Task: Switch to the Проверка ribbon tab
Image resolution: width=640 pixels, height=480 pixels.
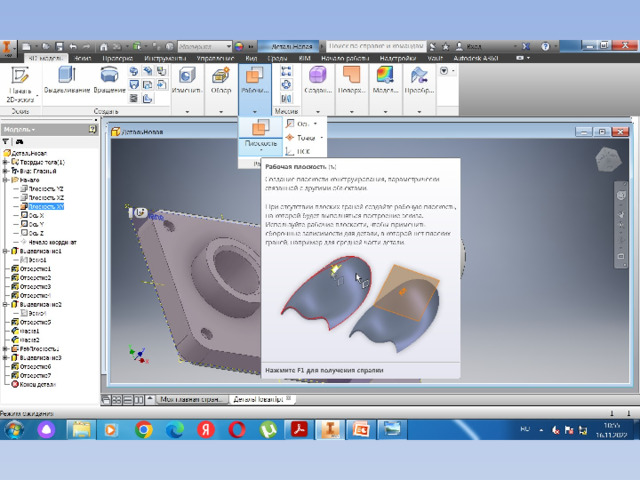Action: pyautogui.click(x=118, y=58)
